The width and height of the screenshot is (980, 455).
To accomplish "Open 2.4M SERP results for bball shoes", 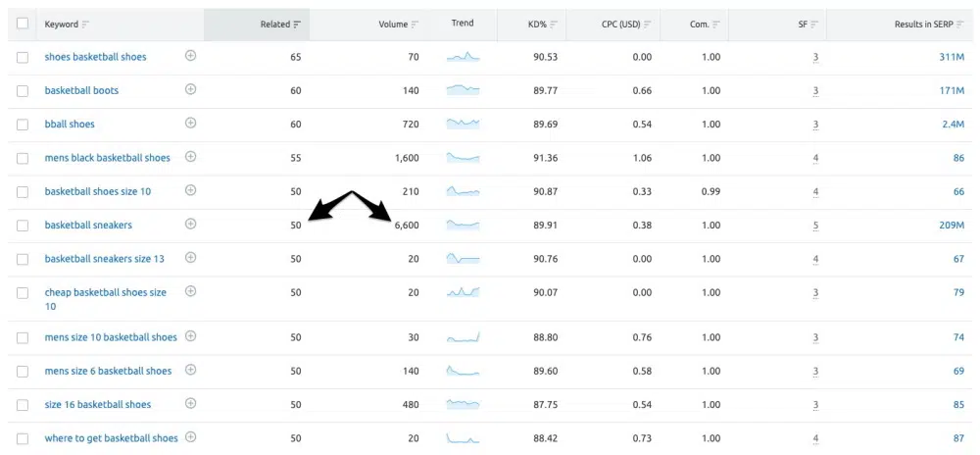I will pyautogui.click(x=954, y=125).
